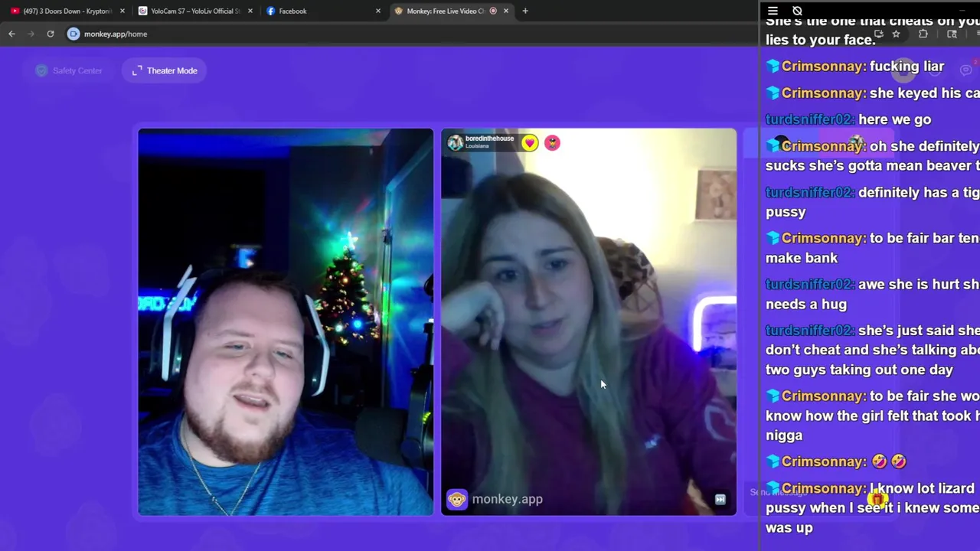Skip to next person with skip button
The width and height of the screenshot is (980, 551).
(720, 499)
